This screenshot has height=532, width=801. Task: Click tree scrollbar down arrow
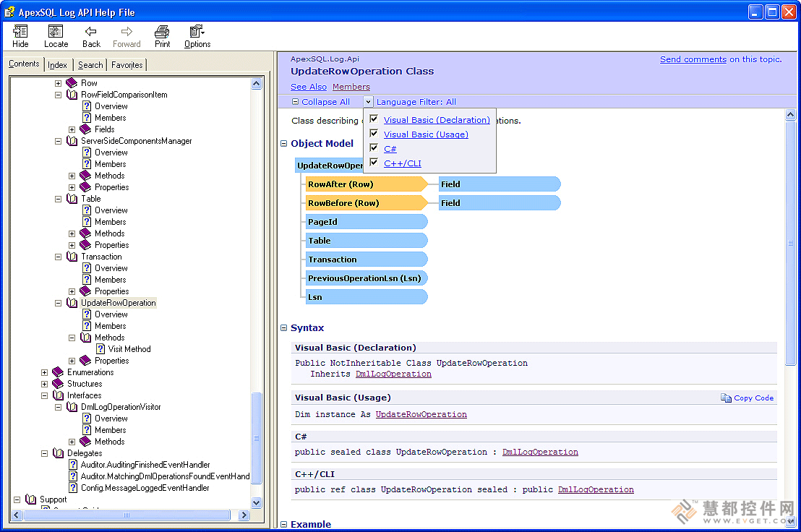tap(257, 502)
